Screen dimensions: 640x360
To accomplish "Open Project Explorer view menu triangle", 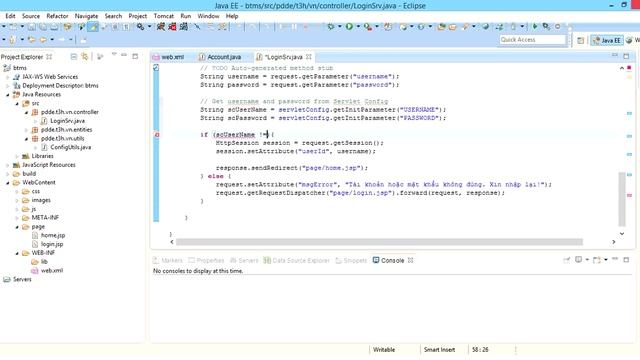I will pos(114,54).
